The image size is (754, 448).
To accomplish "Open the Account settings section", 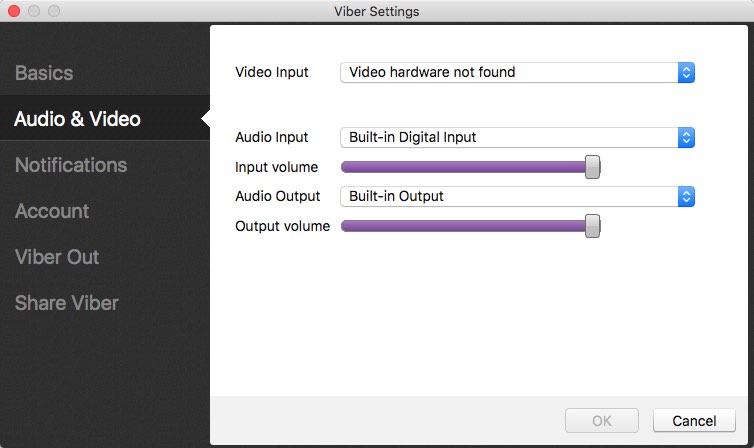I will click(x=52, y=211).
